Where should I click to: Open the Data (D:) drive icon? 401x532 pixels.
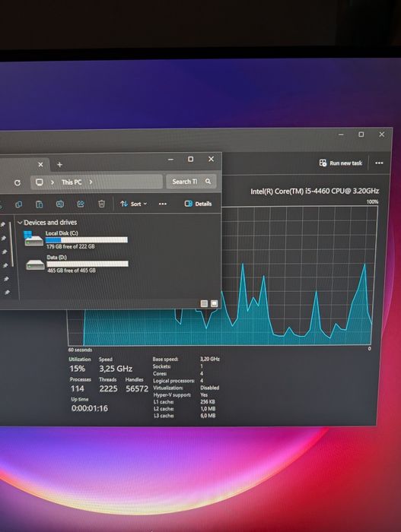click(x=35, y=264)
